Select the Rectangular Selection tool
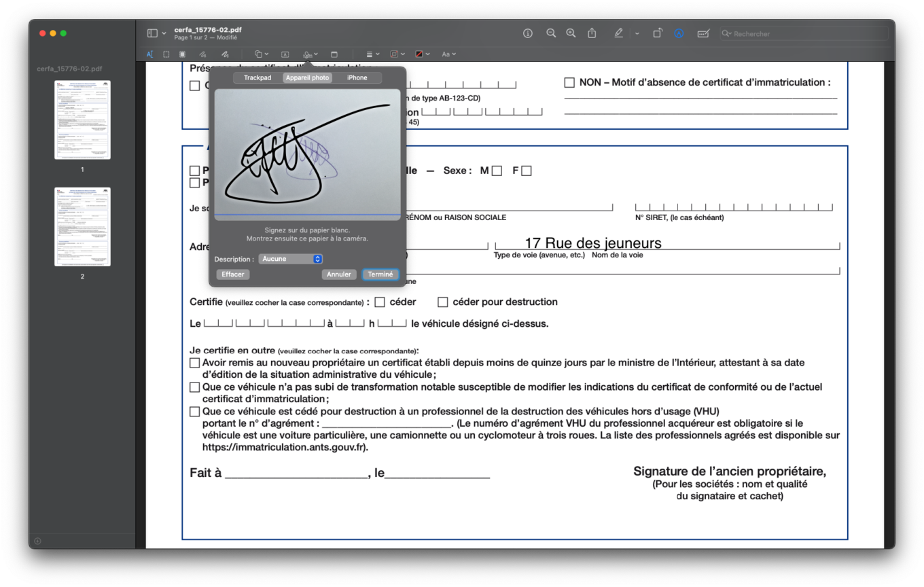The width and height of the screenshot is (924, 587). pyautogui.click(x=166, y=54)
